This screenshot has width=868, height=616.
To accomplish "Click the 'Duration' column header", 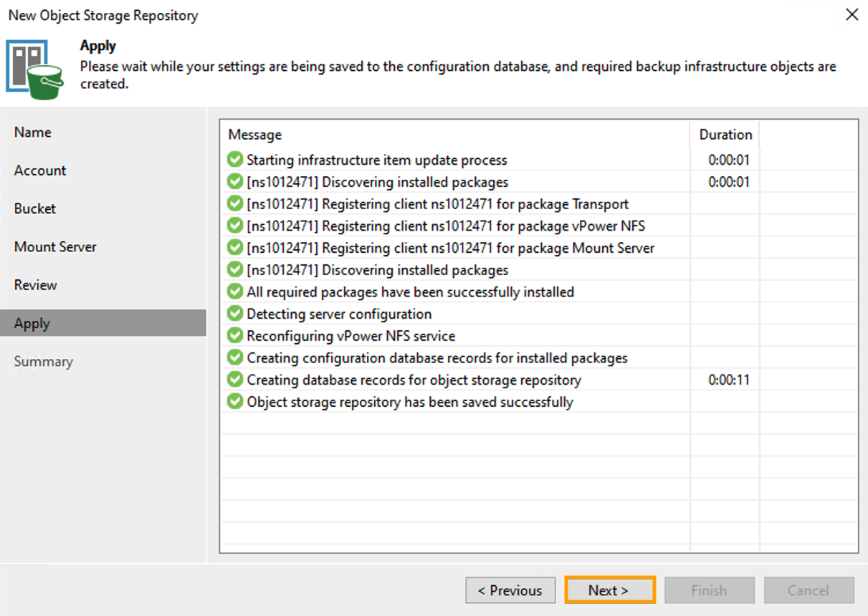I will click(725, 135).
